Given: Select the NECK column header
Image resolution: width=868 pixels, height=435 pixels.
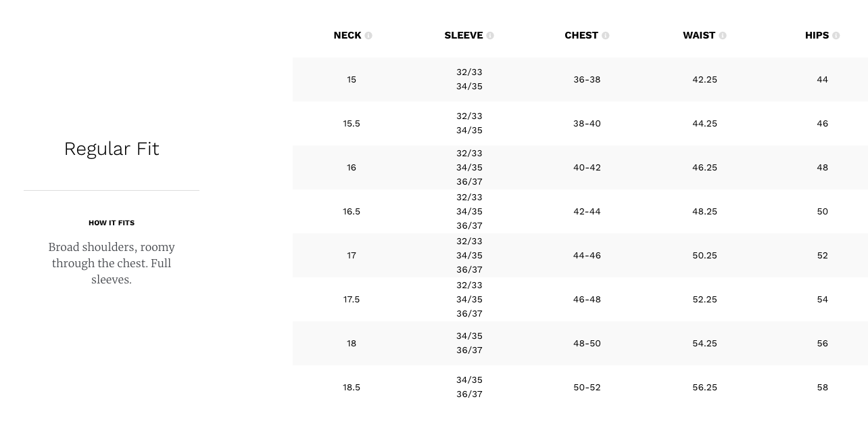Looking at the screenshot, I should click(x=347, y=35).
